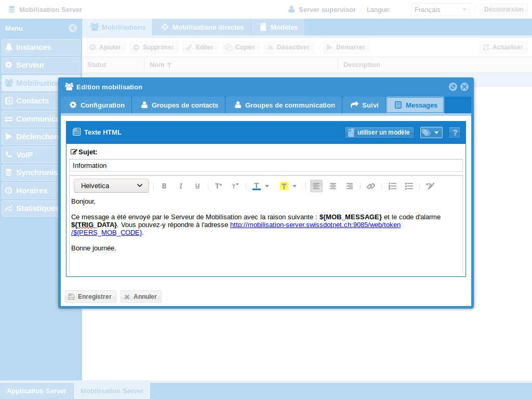Viewport: 532px width, 399px height.
Task: Open Statistiques in sidebar menu
Action: [x=30, y=208]
